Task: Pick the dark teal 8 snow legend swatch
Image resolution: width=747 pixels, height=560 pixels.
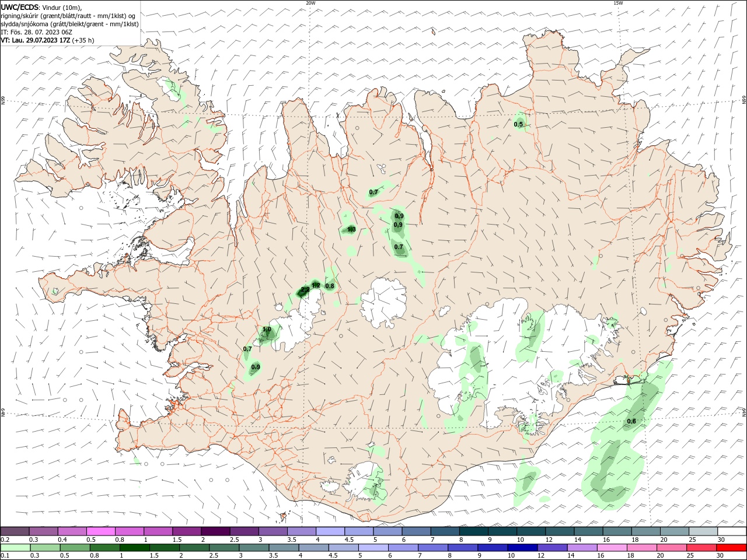Action: (473, 531)
